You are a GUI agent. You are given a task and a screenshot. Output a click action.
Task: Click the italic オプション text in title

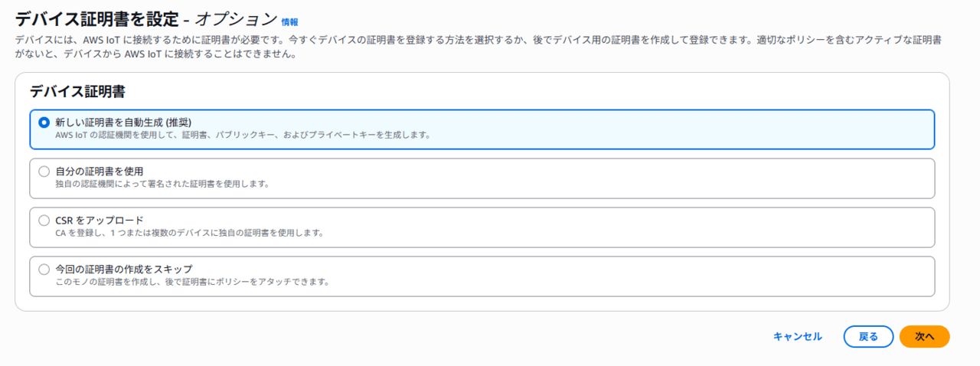pos(237,20)
